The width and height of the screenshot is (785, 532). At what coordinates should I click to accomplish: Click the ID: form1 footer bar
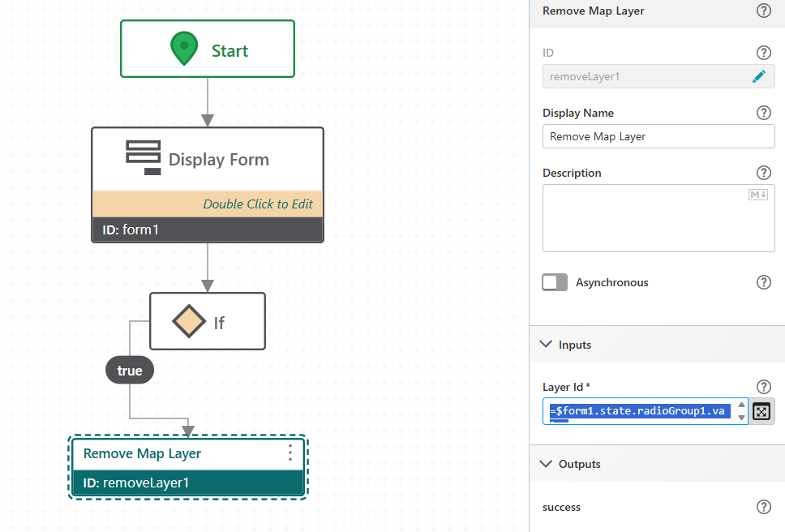(208, 230)
